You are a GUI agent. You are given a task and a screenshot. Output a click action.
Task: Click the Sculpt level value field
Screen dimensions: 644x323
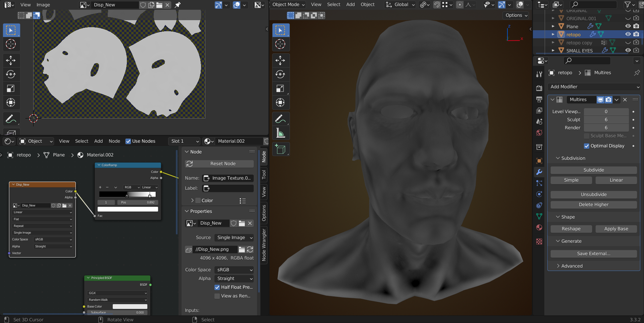[606, 120]
